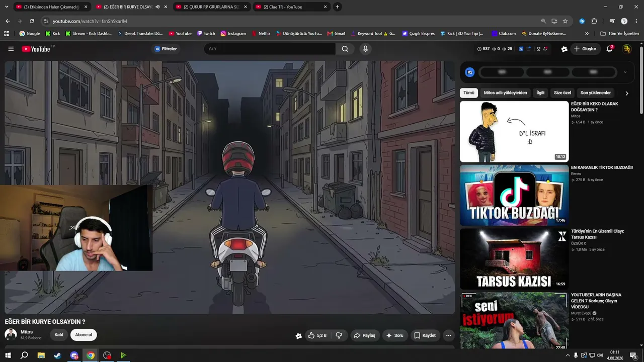Viewport: 644px width, 362px height.
Task: Open the account avatar menu
Action: [626, 49]
